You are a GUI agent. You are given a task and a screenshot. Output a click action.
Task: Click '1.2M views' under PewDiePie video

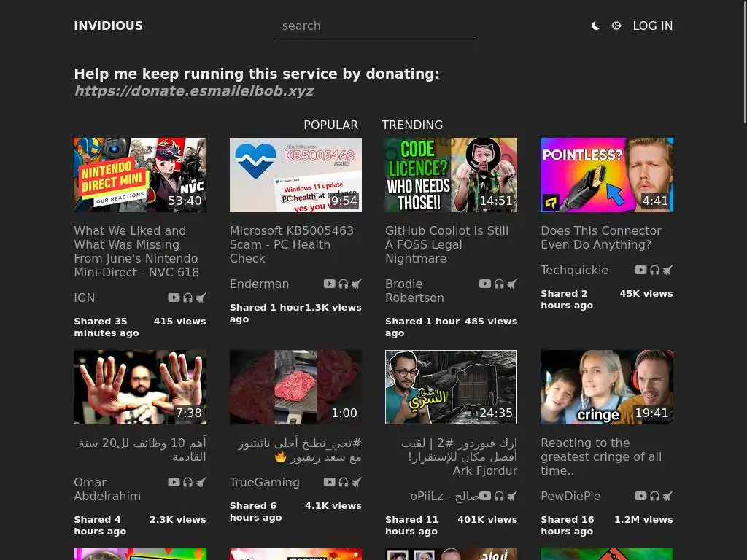[643, 519]
